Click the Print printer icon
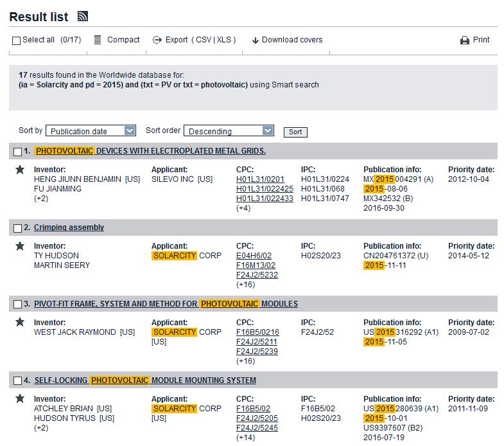Screen dimensions: 504x446 pos(464,40)
